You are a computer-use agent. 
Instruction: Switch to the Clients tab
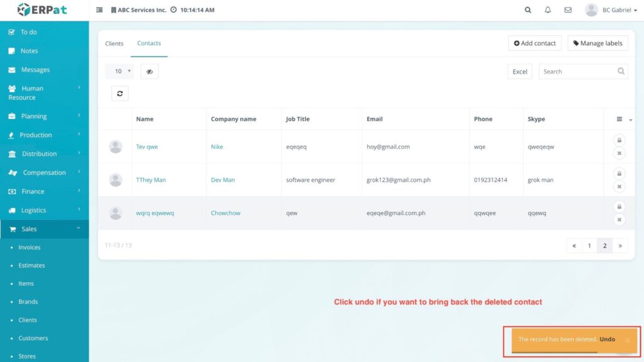point(114,43)
